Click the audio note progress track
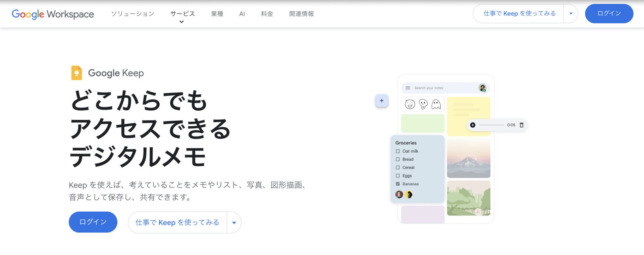Viewport: 644px width, 255px height. [491, 125]
